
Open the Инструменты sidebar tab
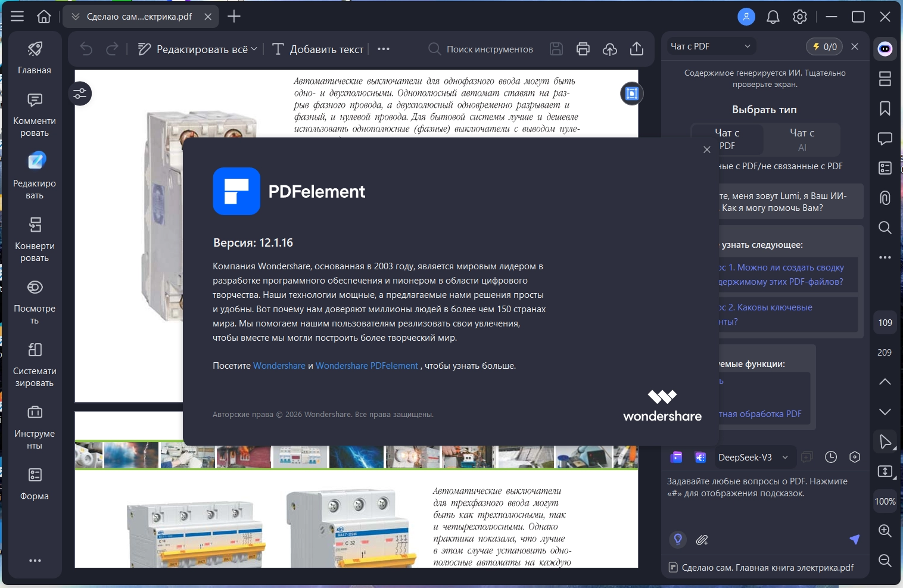pyautogui.click(x=35, y=428)
